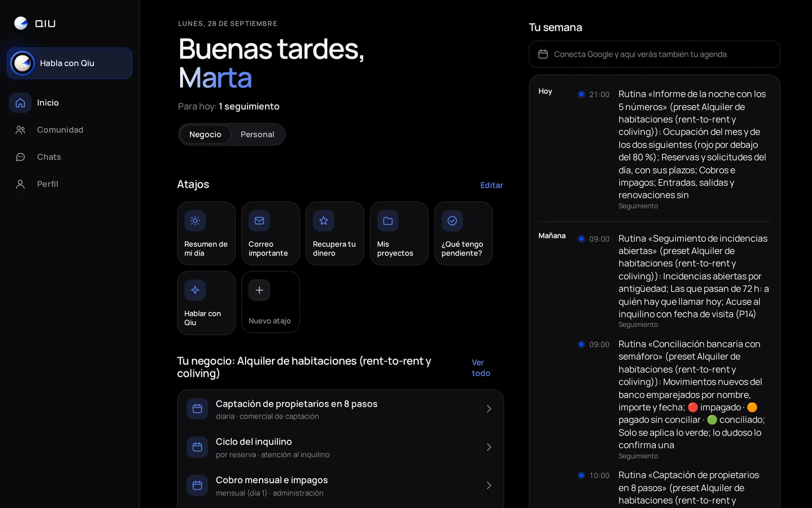Click the '1 seguimiento' text
Screen dimensions: 812x508
tap(249, 106)
